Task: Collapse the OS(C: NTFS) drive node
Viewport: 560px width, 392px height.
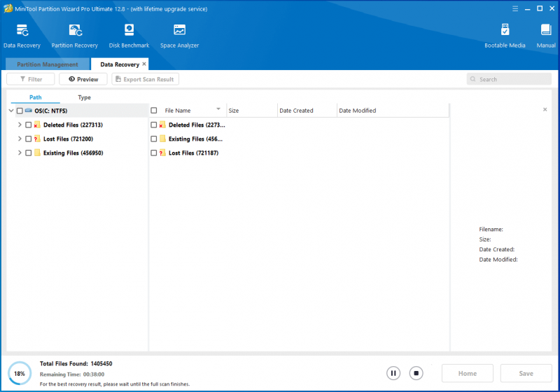Action: [11, 111]
